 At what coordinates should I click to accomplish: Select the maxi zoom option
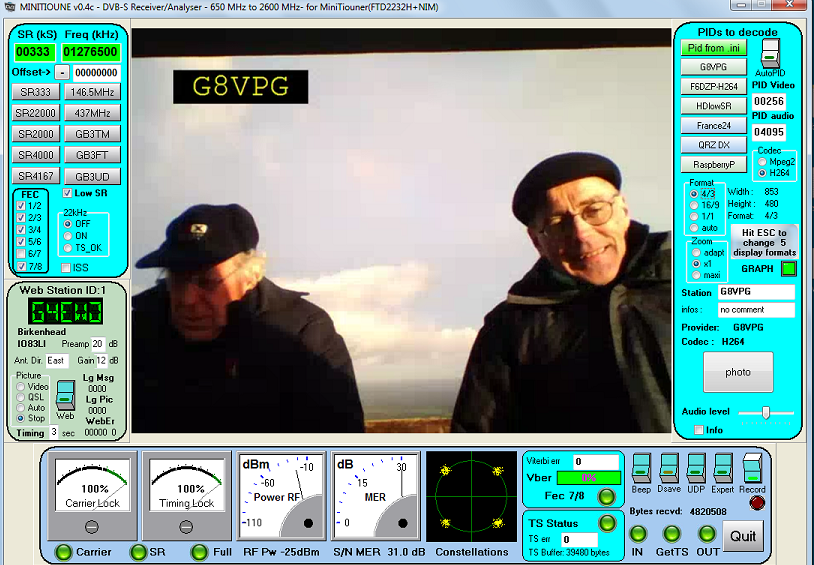coord(695,274)
